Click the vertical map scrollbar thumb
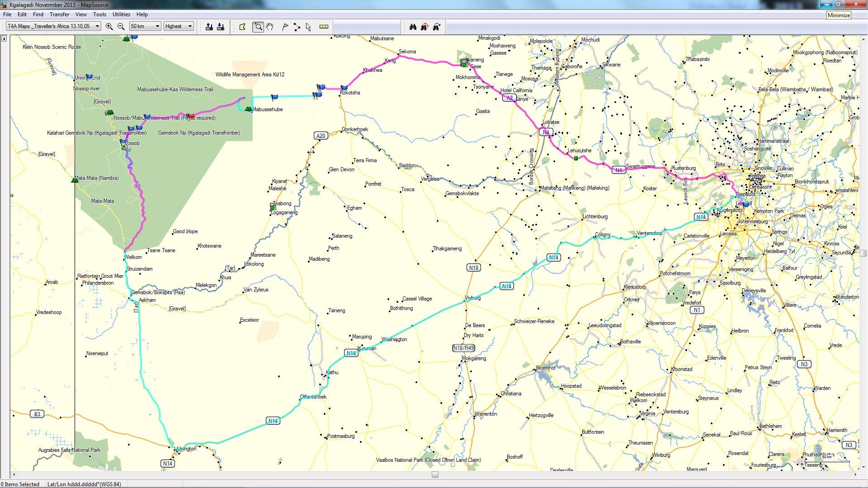The width and height of the screenshot is (868, 488). 863,253
